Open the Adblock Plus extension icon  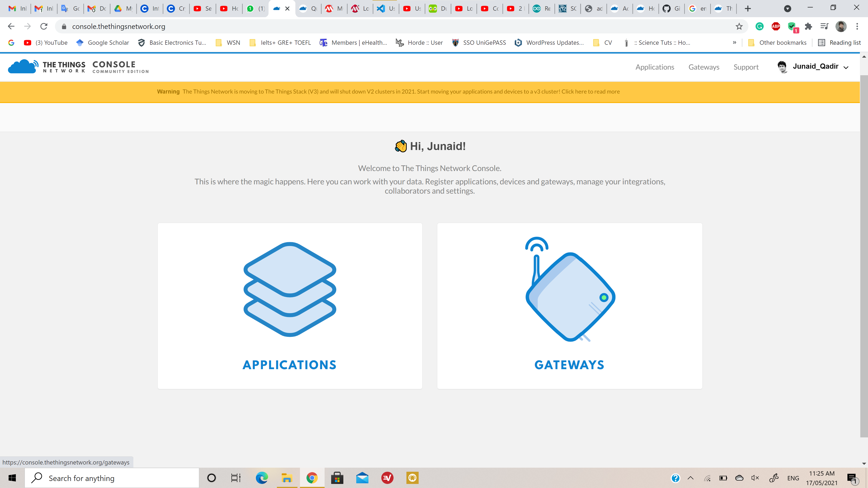point(776,26)
